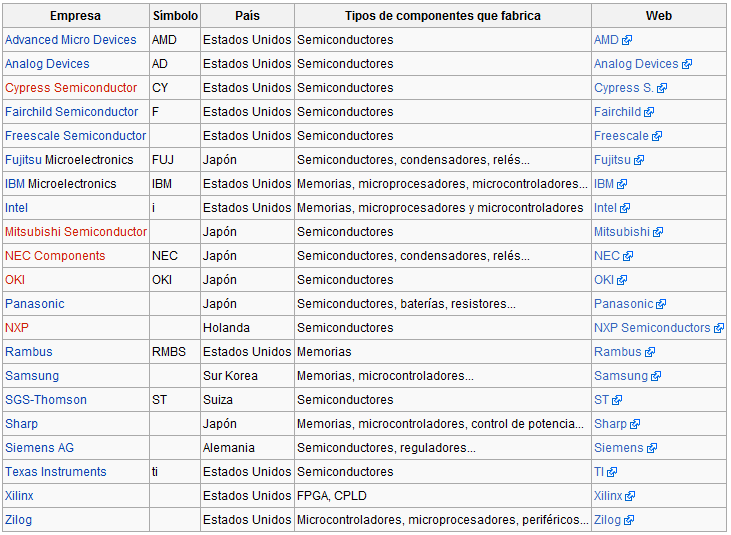The width and height of the screenshot is (731, 535).
Task: Click the external link icon beside OKI web
Action: pos(622,281)
